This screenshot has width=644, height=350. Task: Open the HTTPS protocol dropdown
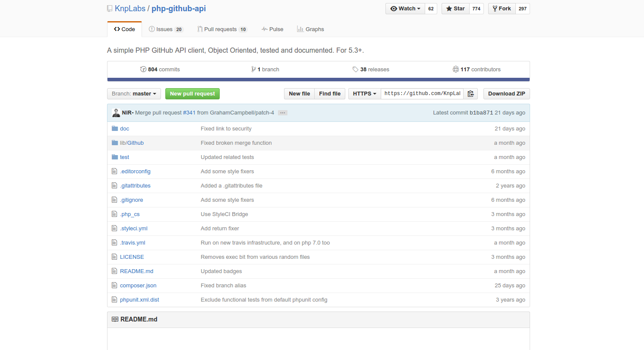[x=365, y=94]
